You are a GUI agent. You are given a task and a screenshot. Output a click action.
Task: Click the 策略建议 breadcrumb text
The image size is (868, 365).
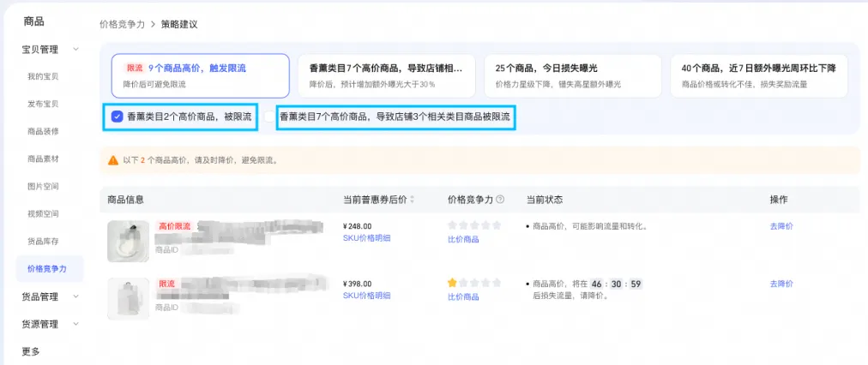179,24
